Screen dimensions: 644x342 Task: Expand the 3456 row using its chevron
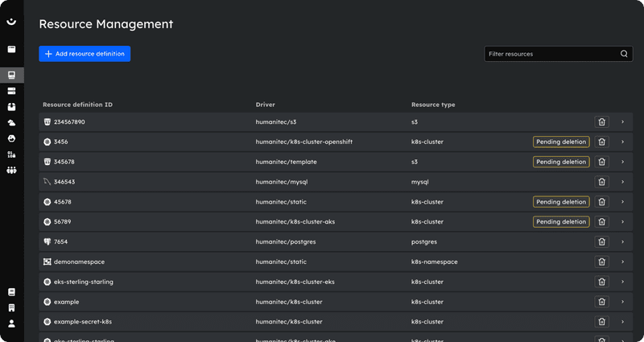pyautogui.click(x=622, y=142)
